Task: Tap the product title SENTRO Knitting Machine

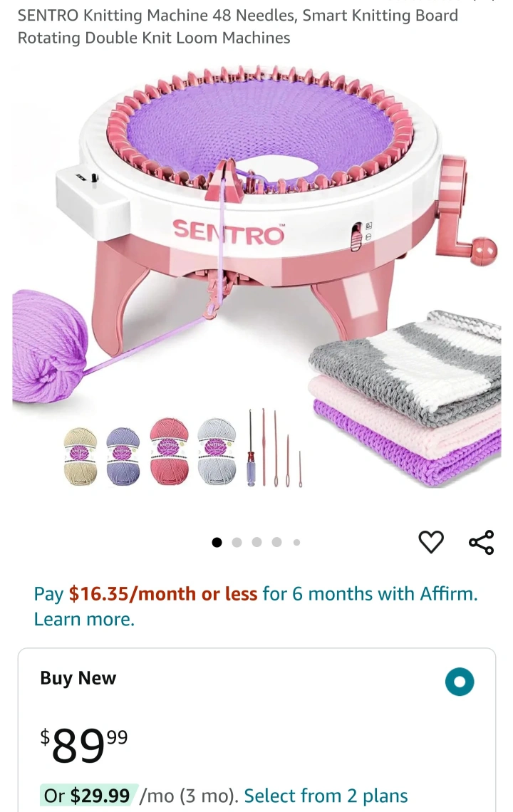Action: point(238,26)
